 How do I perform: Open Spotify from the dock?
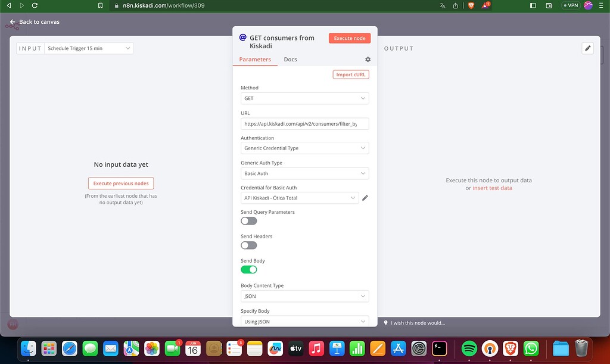pos(469,349)
